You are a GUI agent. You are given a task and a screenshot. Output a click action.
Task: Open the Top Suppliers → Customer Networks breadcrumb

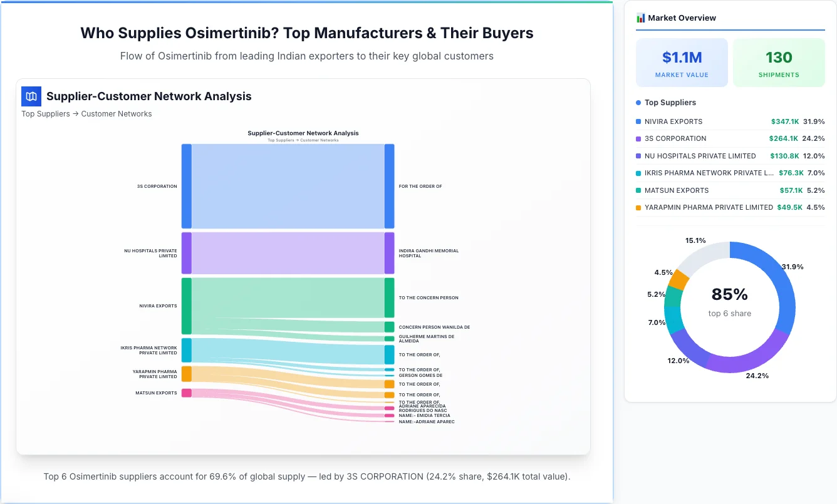[86, 113]
